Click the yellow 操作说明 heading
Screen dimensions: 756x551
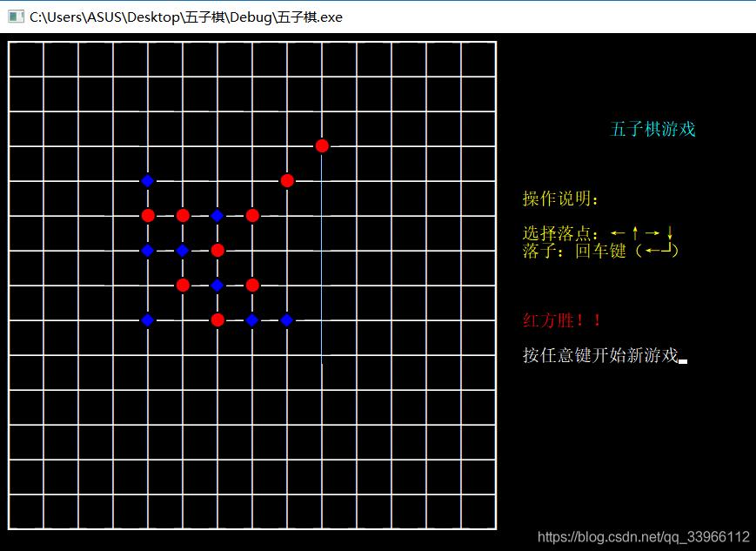pos(561,198)
